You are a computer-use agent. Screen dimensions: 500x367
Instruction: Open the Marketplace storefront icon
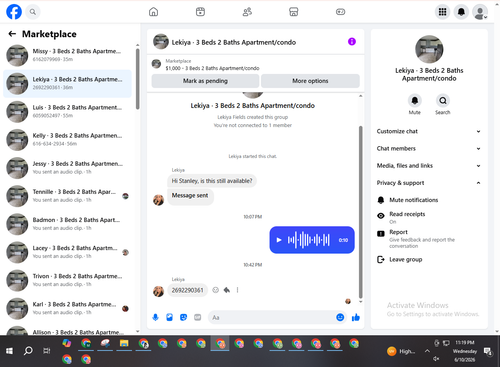(x=294, y=12)
